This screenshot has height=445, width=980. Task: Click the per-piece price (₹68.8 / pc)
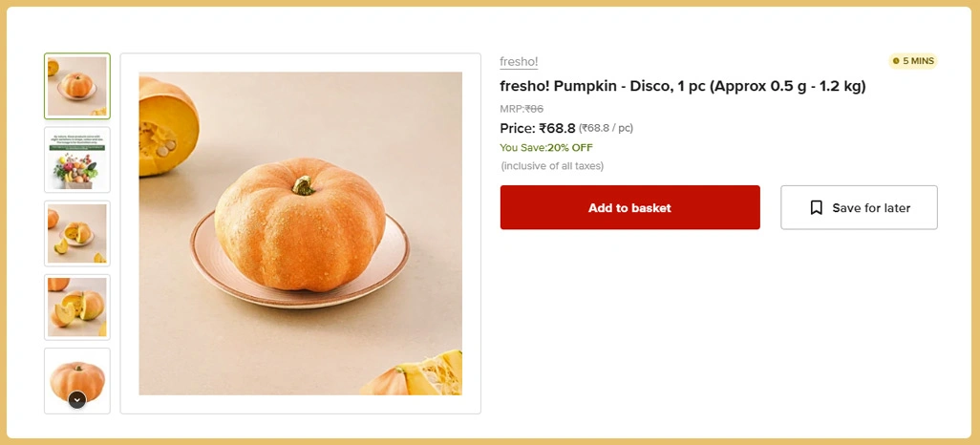pyautogui.click(x=606, y=128)
